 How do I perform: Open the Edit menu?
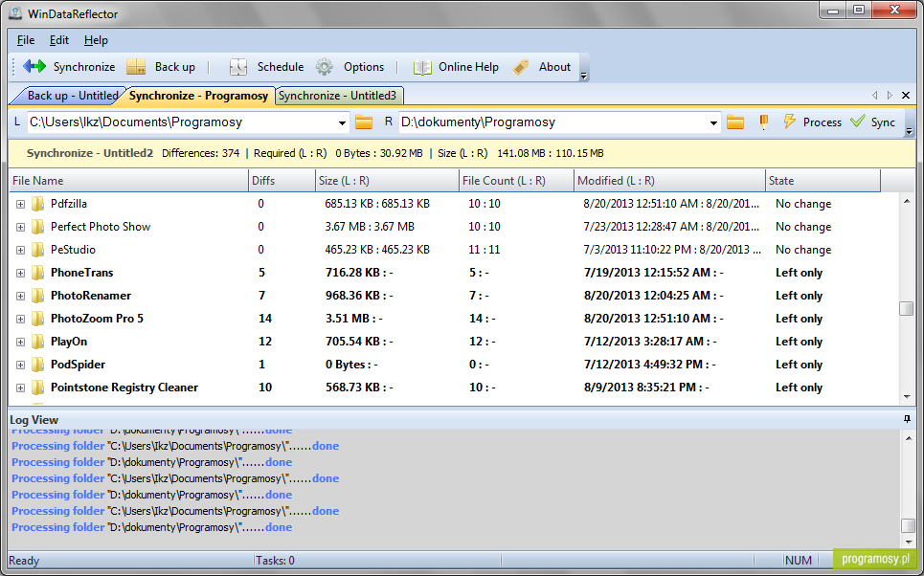[59, 40]
